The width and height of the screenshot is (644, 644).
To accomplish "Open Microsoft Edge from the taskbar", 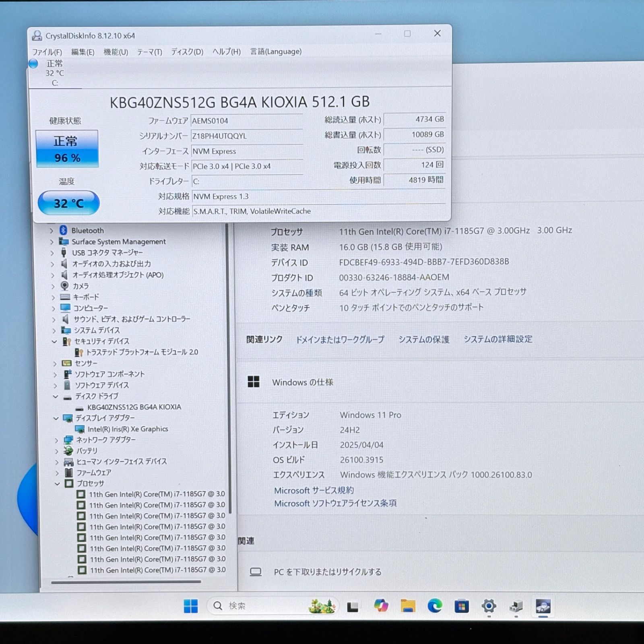I will tap(435, 605).
